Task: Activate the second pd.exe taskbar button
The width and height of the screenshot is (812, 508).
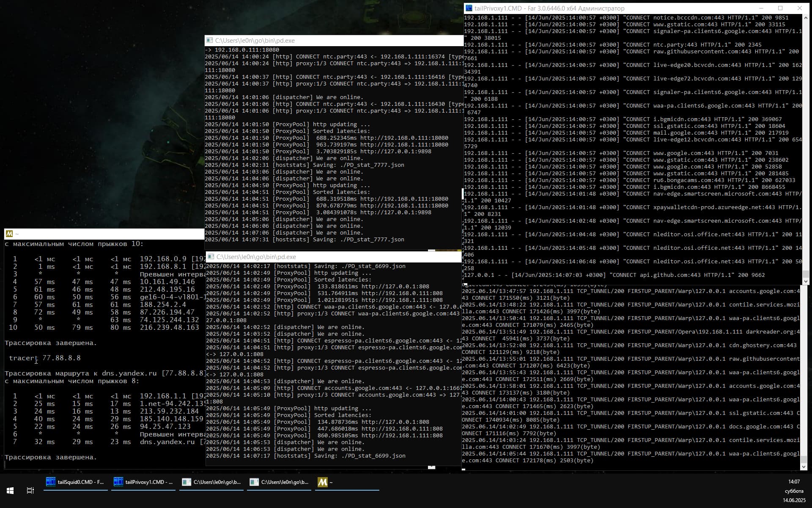Action: [279, 482]
